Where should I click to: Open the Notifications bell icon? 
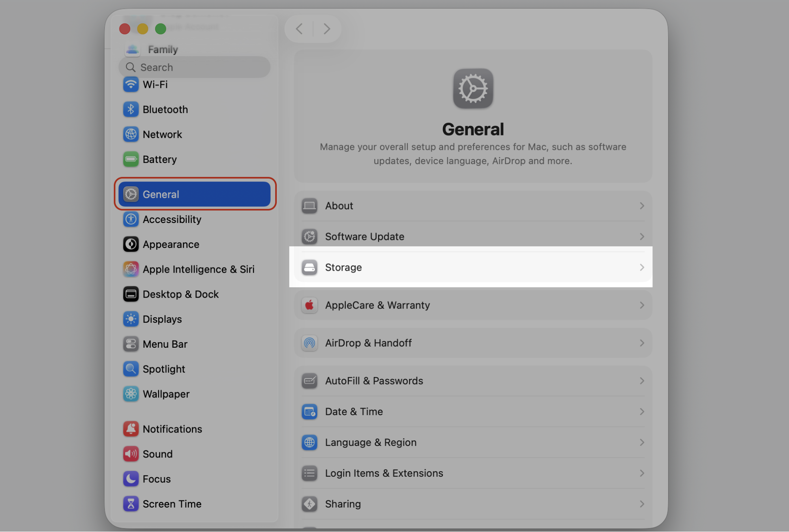[x=131, y=429]
